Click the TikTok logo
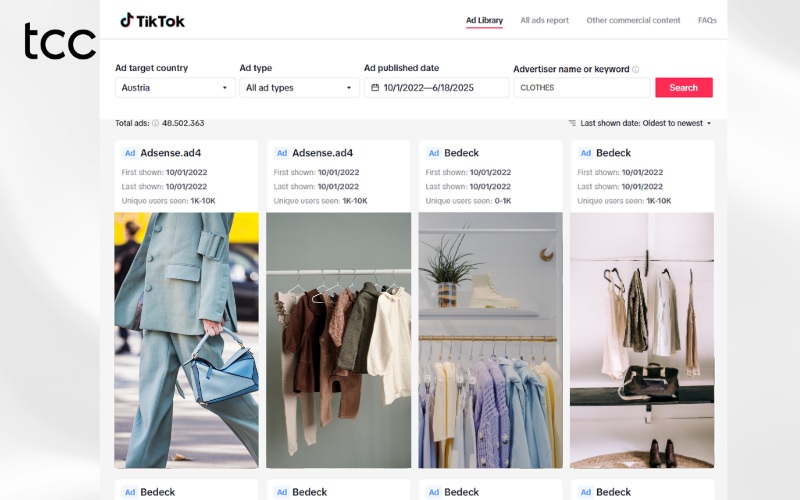Screen dimensions: 800x500 coord(152,21)
